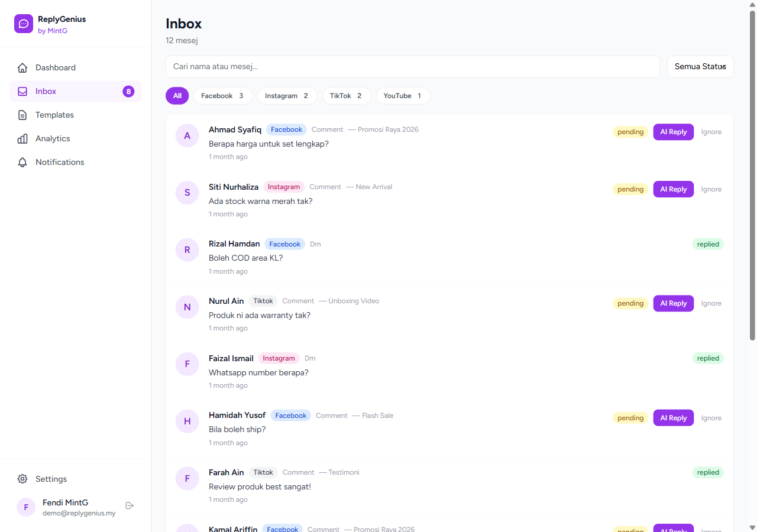Click message "Bila boleh ship?"

click(237, 429)
